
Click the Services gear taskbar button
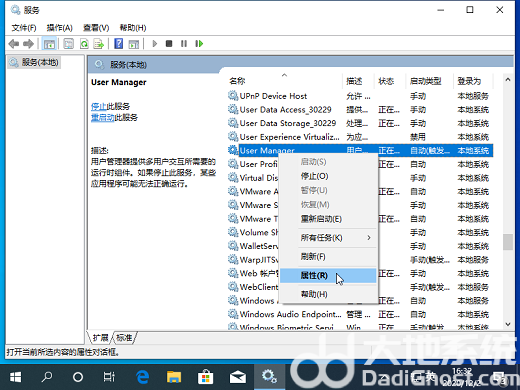point(269,377)
